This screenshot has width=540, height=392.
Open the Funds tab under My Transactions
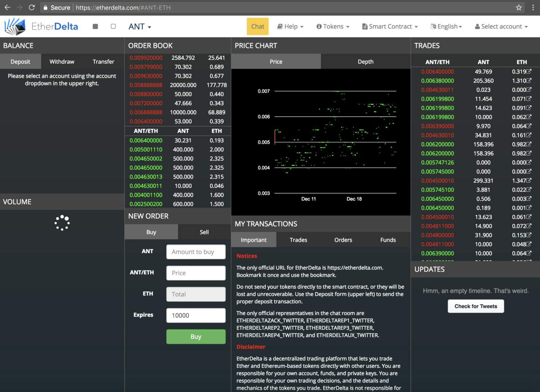click(x=387, y=240)
